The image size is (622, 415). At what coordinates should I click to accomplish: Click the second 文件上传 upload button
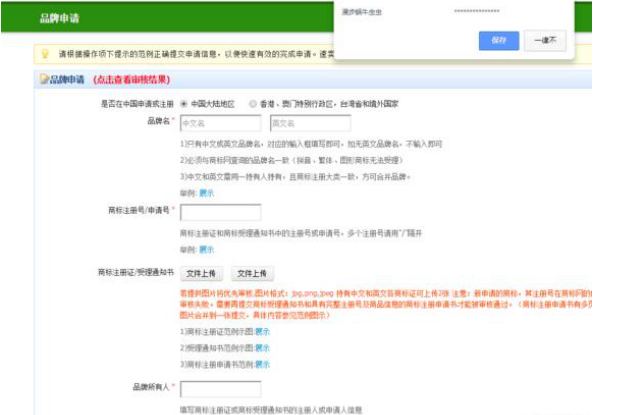(252, 273)
